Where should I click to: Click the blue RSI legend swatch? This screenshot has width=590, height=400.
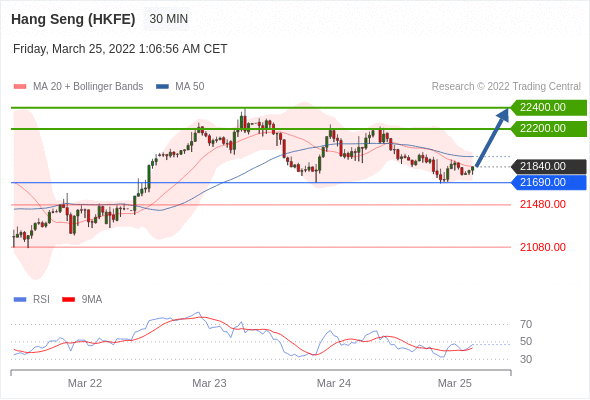click(x=20, y=300)
